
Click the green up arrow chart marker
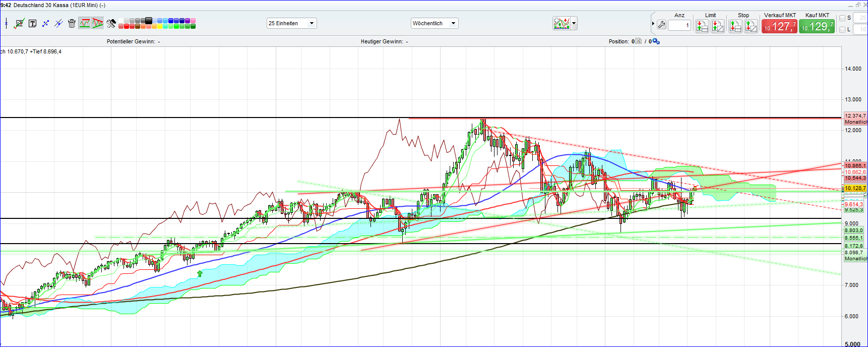coord(200,273)
